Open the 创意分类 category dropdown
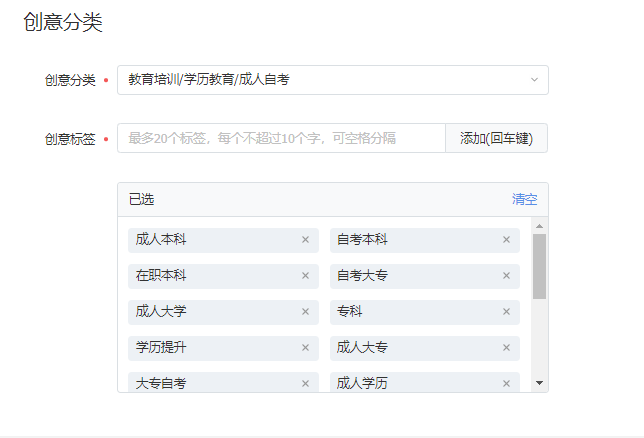This screenshot has height=438, width=644. point(333,80)
